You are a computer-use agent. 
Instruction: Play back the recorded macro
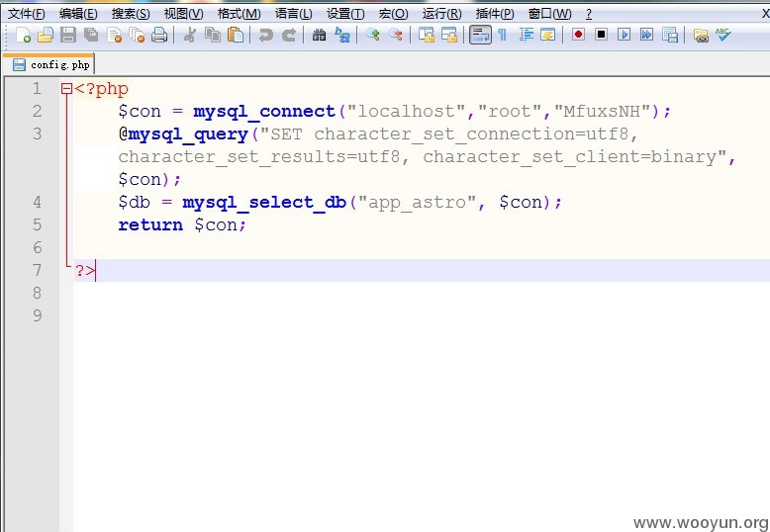pyautogui.click(x=625, y=35)
